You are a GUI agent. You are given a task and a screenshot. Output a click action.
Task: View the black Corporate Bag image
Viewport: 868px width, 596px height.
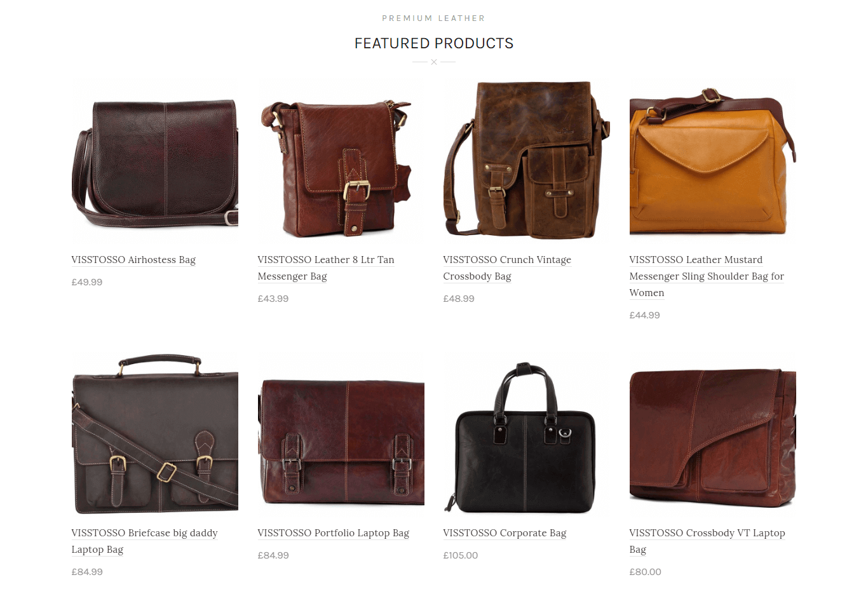click(x=527, y=435)
